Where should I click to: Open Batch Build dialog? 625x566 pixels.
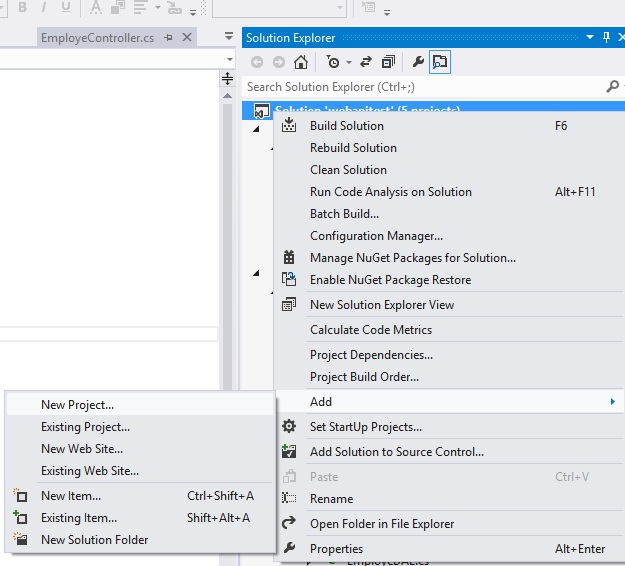(x=450, y=214)
